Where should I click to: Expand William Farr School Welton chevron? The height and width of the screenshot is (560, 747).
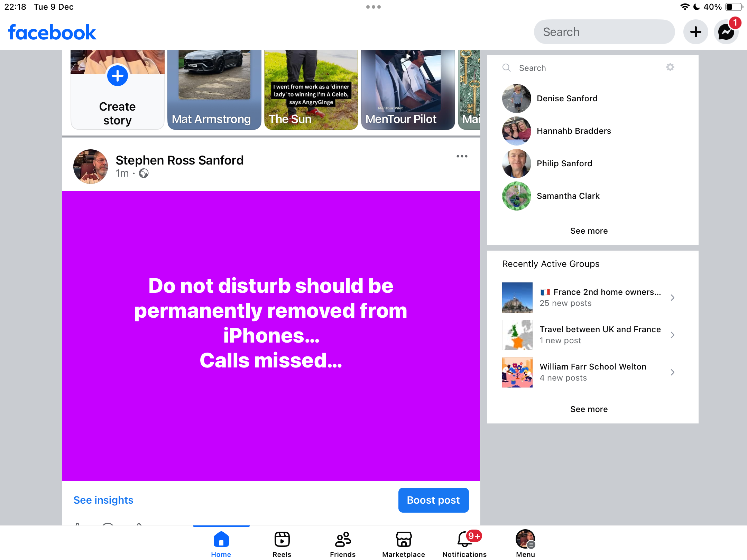coord(672,372)
